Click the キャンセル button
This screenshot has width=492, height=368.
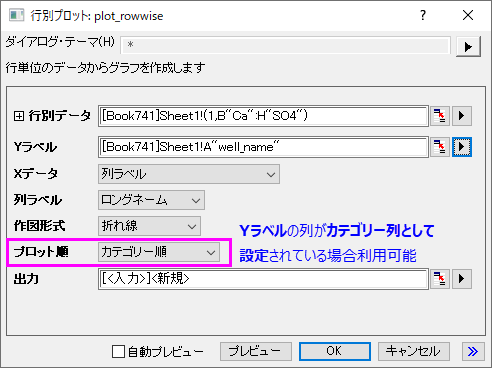pyautogui.click(x=414, y=351)
